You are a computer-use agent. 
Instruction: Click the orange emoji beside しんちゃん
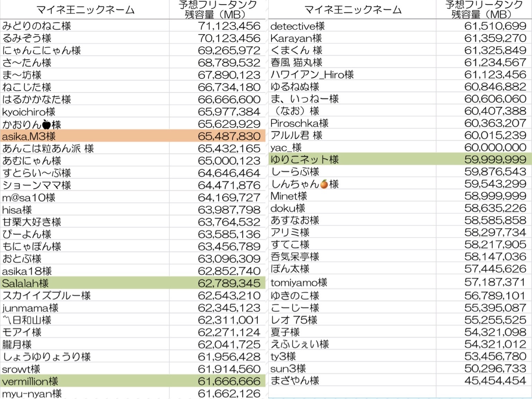tap(324, 184)
